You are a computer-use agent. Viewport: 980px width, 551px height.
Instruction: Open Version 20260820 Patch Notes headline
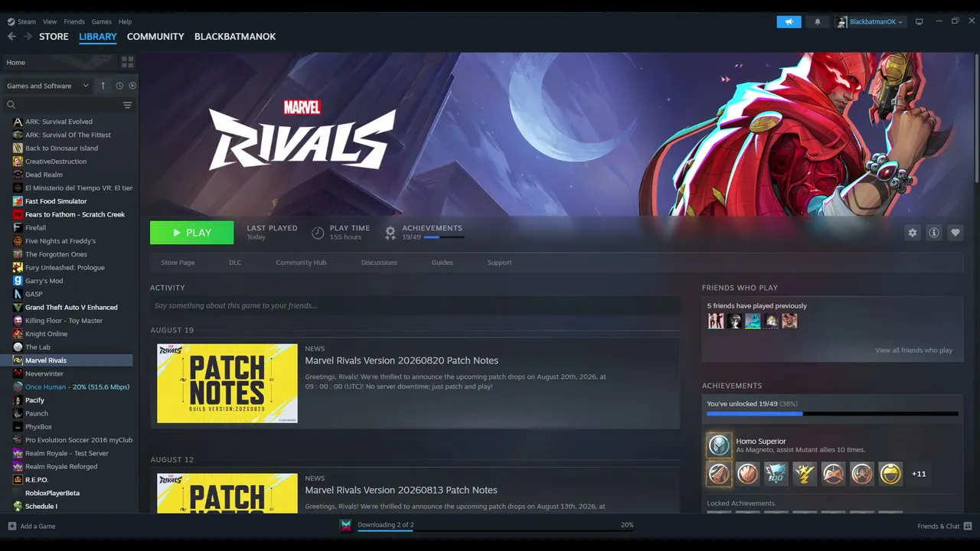click(x=401, y=360)
